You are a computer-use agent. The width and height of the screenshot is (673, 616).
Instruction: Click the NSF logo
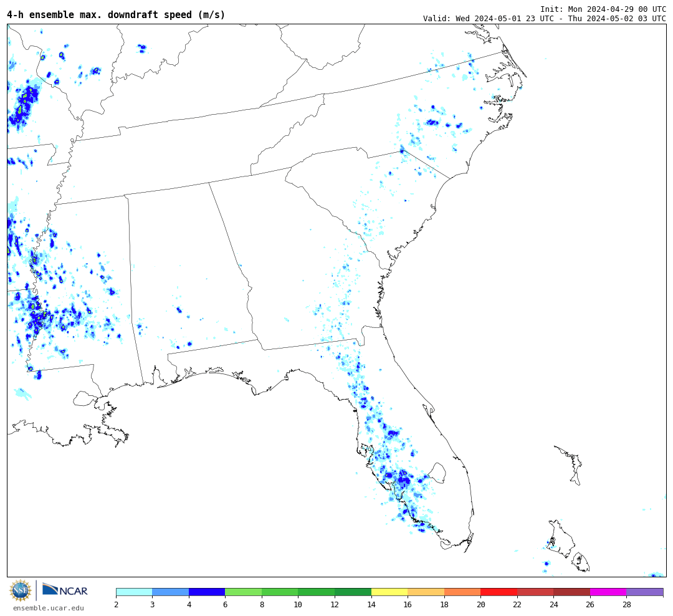click(20, 590)
